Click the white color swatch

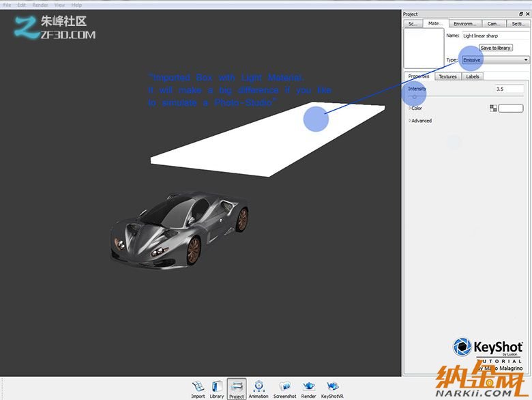click(x=511, y=108)
